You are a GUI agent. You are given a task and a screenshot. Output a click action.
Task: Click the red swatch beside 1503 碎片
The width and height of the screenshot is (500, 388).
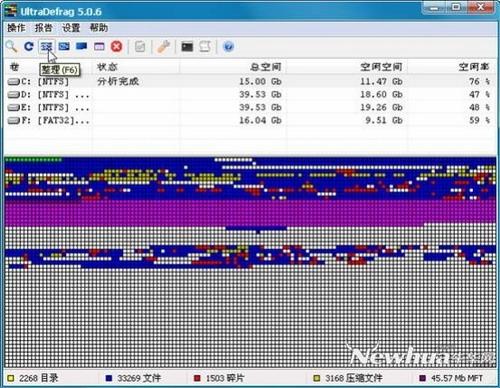tap(197, 378)
